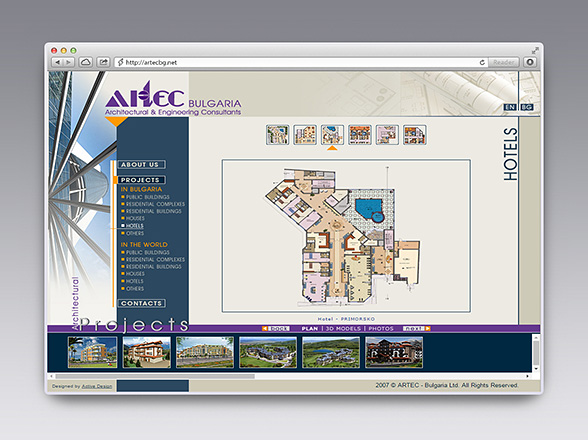This screenshot has height=440, width=588.
Task: Select Residential Buildings under In Bulgaria
Action: pyautogui.click(x=153, y=211)
